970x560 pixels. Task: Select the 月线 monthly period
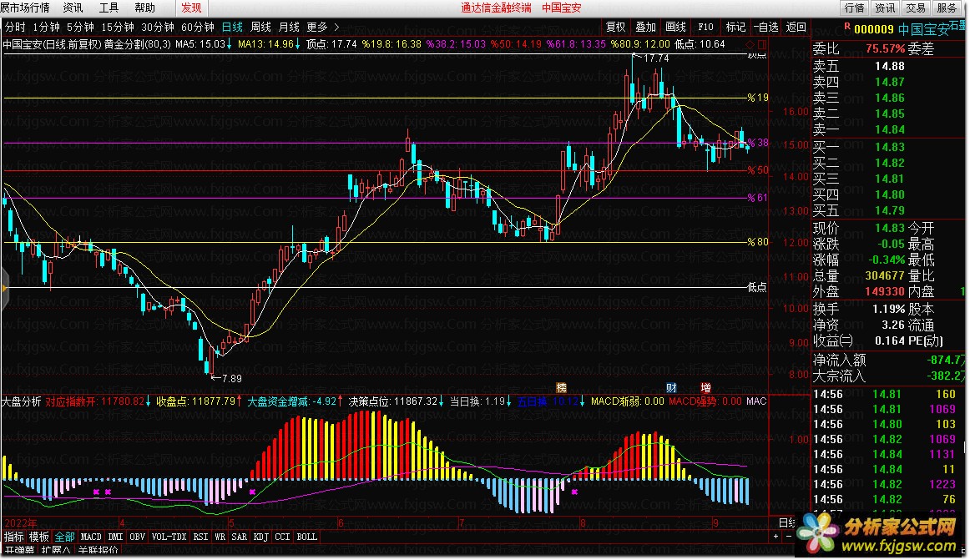click(x=289, y=27)
